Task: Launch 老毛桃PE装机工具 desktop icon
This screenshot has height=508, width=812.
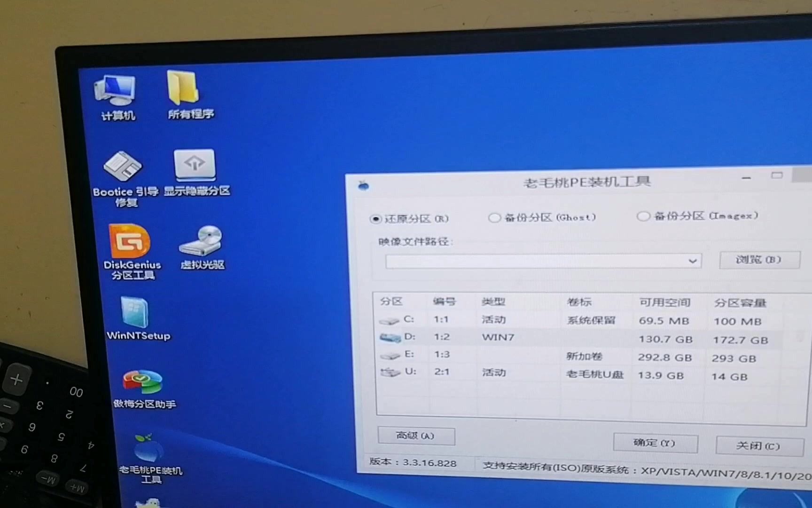Action: tap(149, 458)
